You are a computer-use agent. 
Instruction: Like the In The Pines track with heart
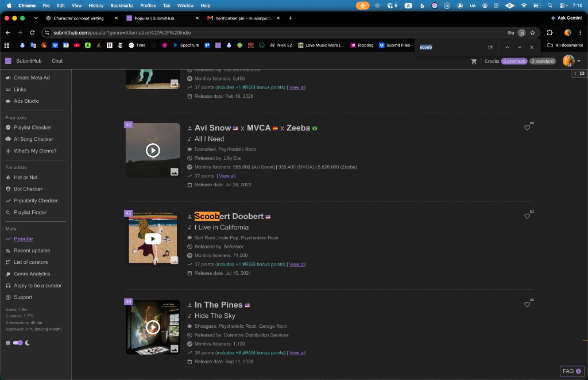pyautogui.click(x=527, y=305)
